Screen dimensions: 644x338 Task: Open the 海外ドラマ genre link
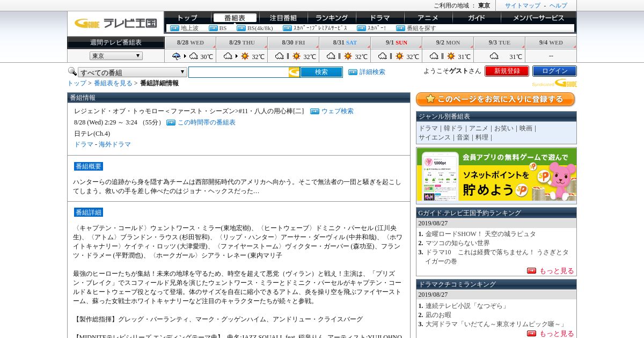[114, 144]
